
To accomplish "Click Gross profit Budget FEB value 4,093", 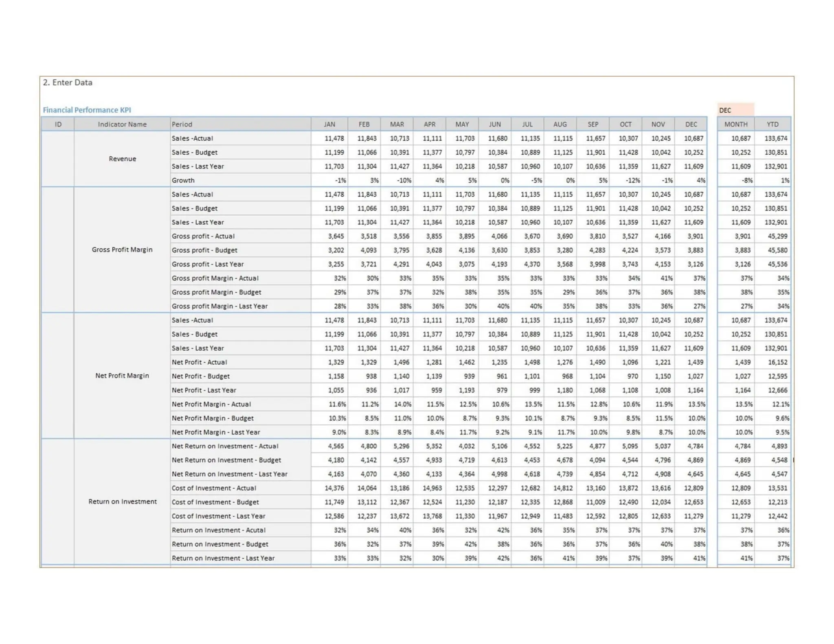I will pyautogui.click(x=364, y=250).
